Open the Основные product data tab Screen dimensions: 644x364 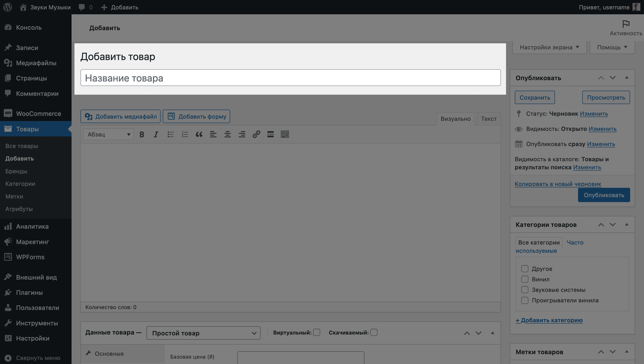[123, 354]
